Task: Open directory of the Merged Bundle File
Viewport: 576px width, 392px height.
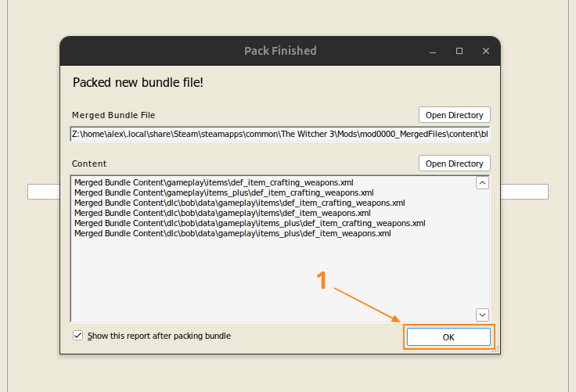Action: coord(454,115)
